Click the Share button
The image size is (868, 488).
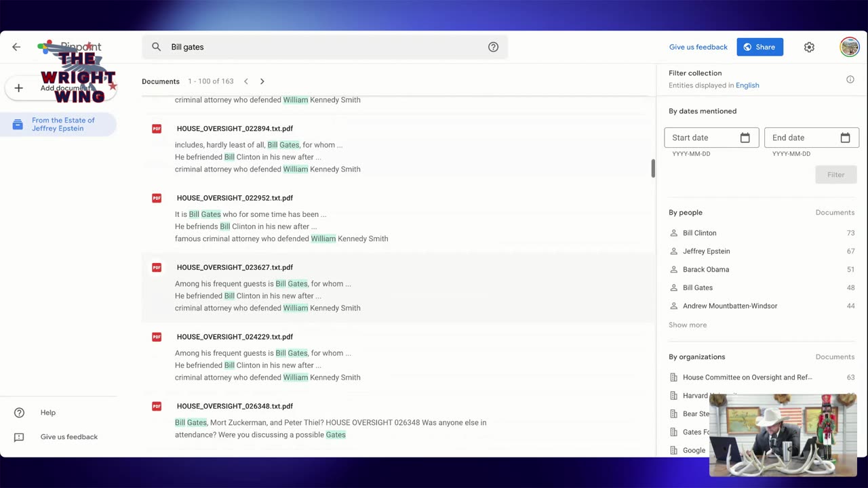(x=759, y=47)
